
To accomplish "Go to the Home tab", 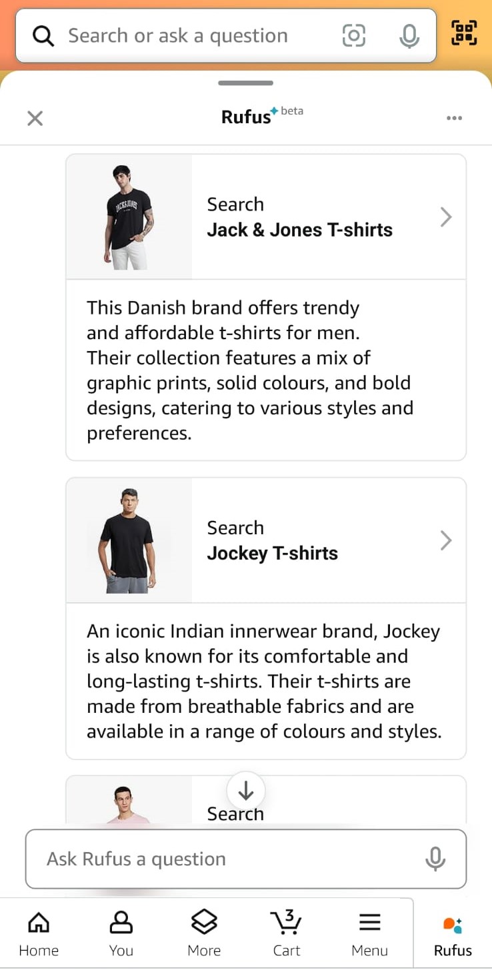I will click(x=39, y=933).
